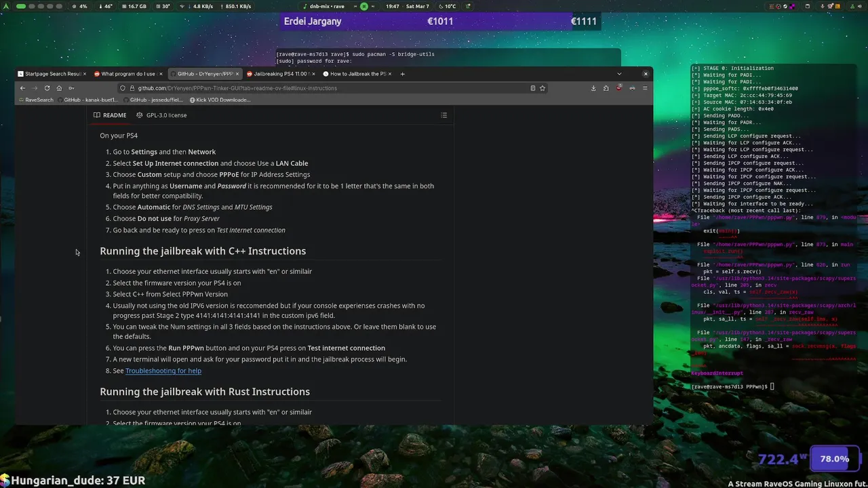This screenshot has width=868, height=488.
Task: Open the browser downloads icon
Action: [x=593, y=88]
